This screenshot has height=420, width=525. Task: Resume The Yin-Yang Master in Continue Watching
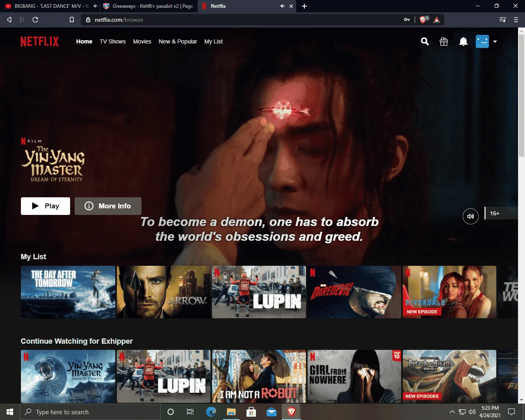point(68,376)
